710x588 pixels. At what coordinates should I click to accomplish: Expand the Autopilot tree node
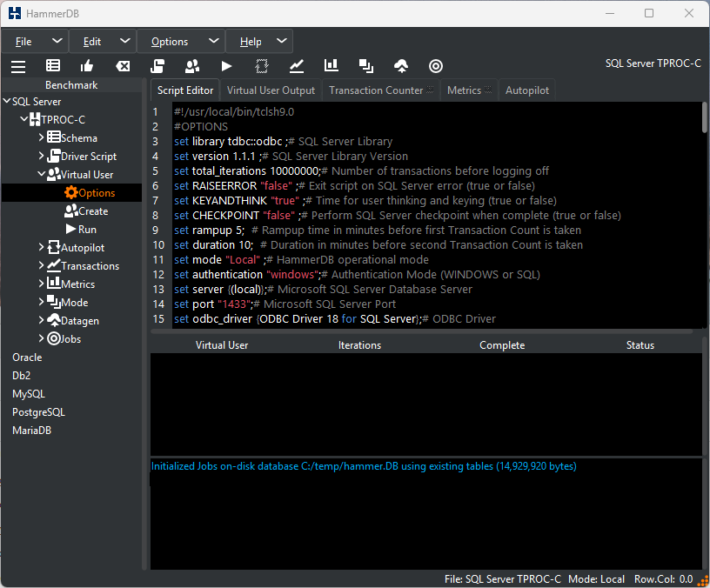pos(42,247)
